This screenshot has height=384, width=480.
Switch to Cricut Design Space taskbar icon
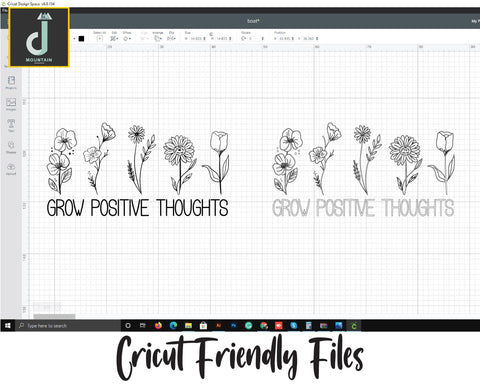[x=354, y=325]
